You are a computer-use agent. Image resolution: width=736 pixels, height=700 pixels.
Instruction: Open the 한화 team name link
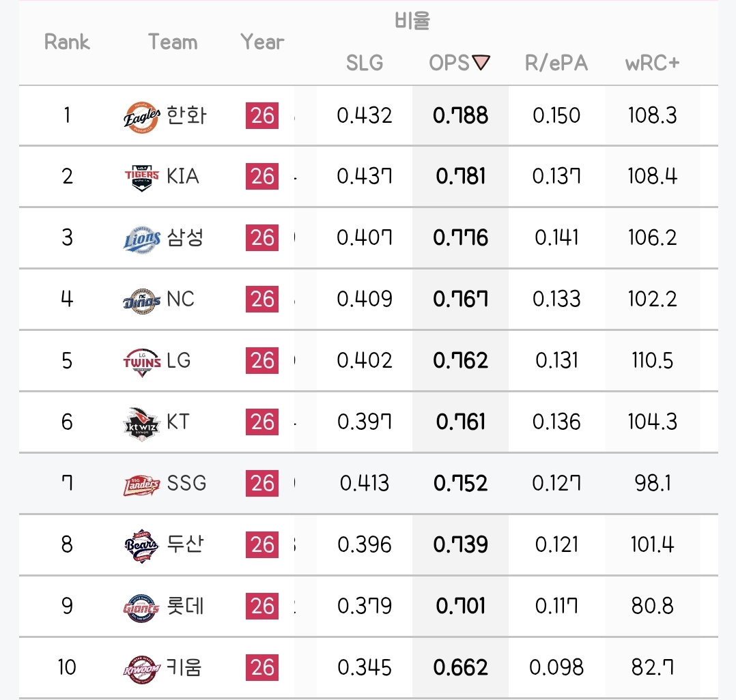186,115
